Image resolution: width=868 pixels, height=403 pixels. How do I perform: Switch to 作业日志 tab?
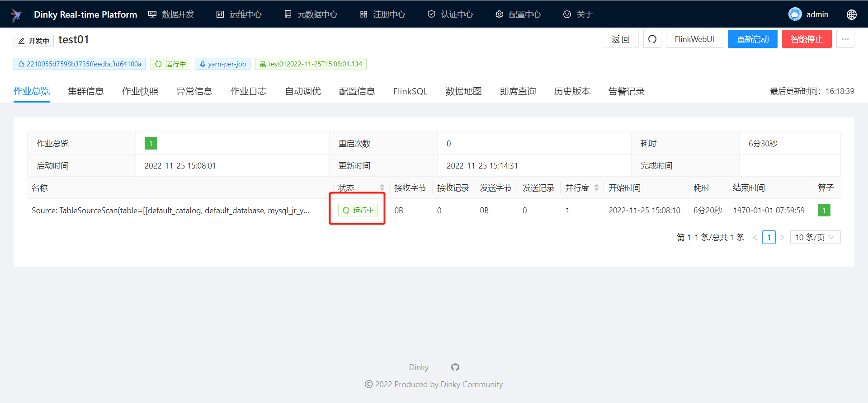(249, 91)
